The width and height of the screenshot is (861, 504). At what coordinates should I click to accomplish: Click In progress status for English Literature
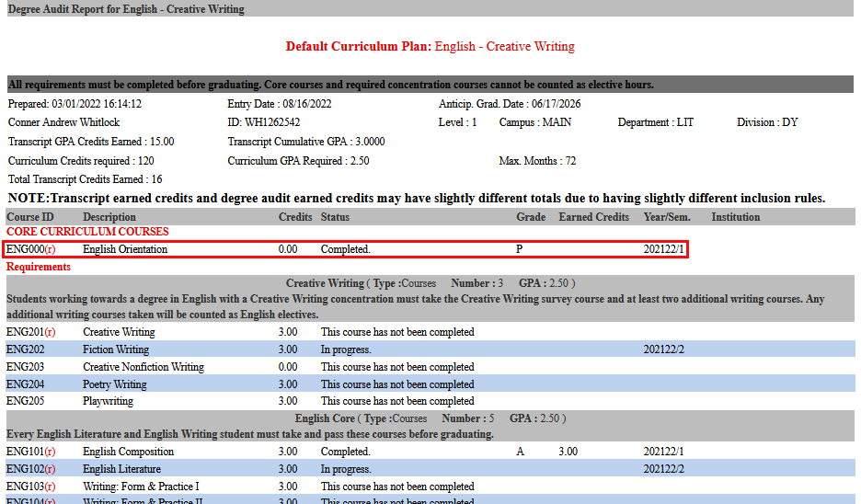[346, 469]
